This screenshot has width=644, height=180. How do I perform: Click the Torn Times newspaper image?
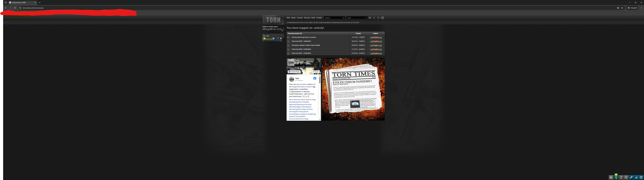click(353, 89)
